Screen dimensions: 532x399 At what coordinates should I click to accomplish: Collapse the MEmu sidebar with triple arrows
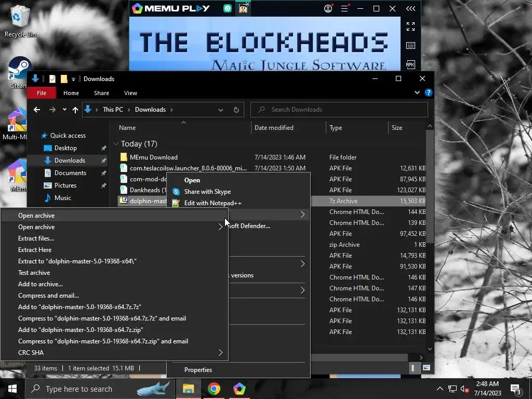[410, 8]
